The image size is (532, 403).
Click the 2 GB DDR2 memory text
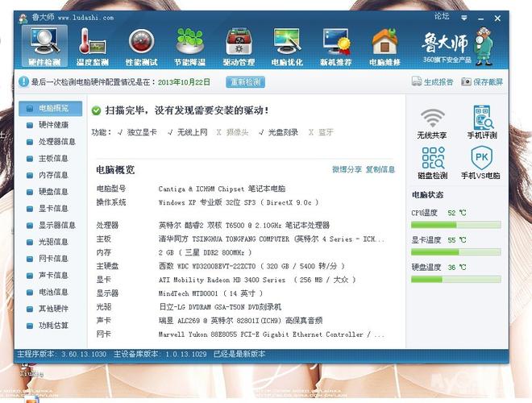point(206,253)
